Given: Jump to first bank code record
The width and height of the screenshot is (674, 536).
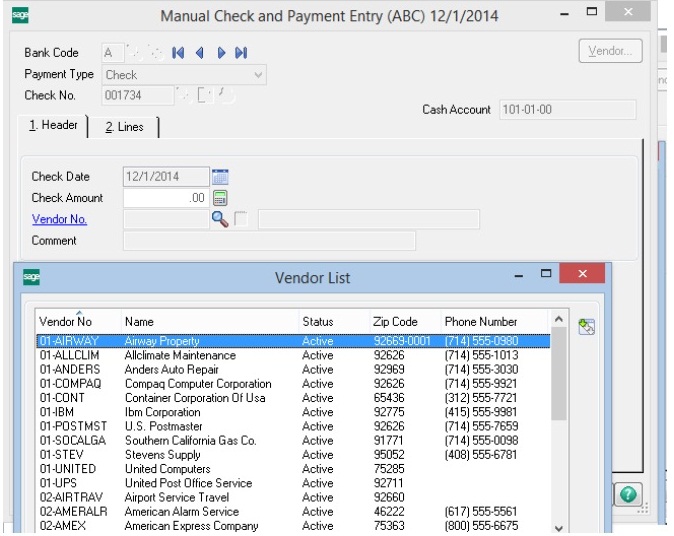Looking at the screenshot, I should click(178, 53).
